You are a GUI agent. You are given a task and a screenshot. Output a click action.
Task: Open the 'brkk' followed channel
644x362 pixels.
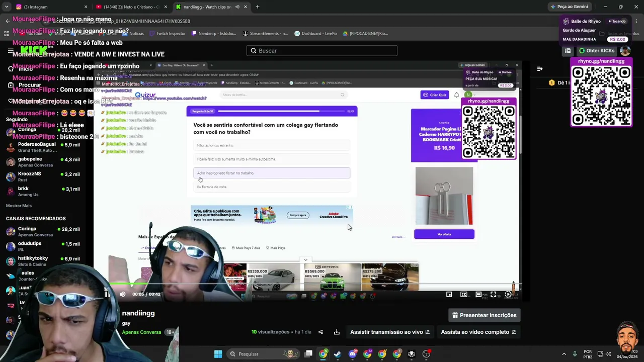[43, 191]
